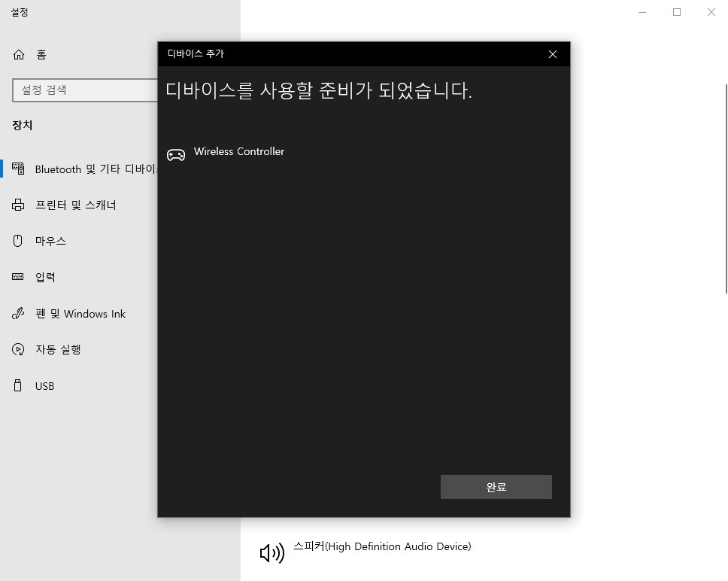This screenshot has width=728, height=581.
Task: Click the speaker icon for 스피커 device
Action: pos(271,552)
